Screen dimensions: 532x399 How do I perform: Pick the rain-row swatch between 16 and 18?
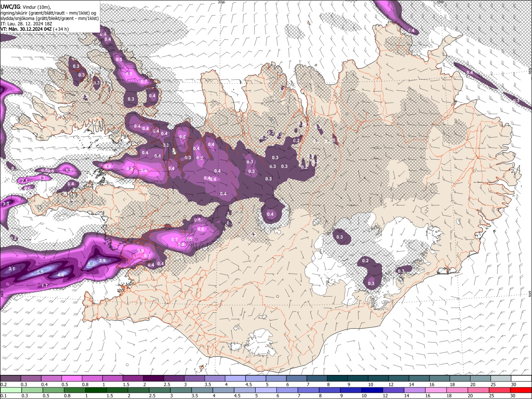[x=437, y=390]
